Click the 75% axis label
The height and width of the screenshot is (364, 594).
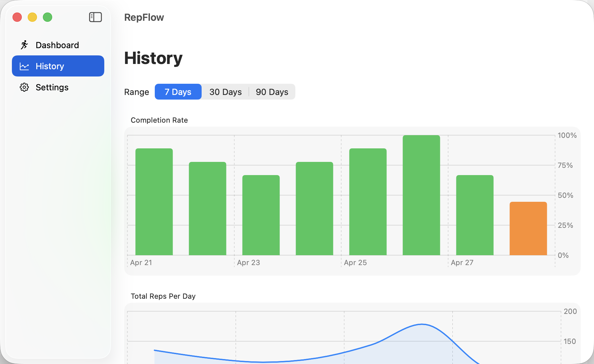coord(565,165)
